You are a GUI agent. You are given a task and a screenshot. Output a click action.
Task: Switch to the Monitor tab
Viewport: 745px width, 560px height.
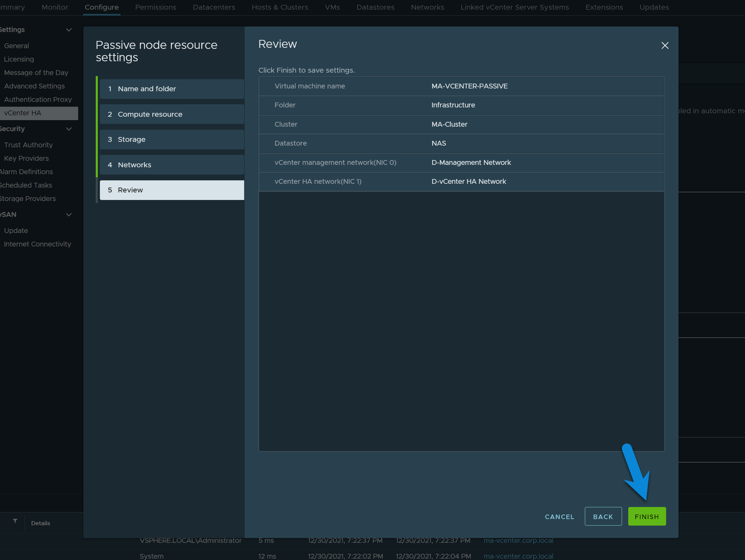55,7
